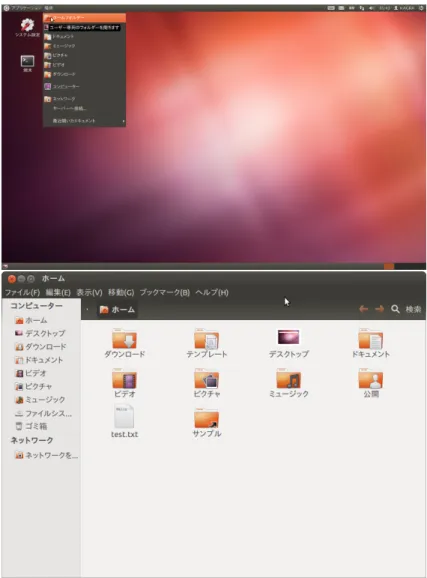
Task: Go to ミュージック in the sidebar
Action: (39, 400)
